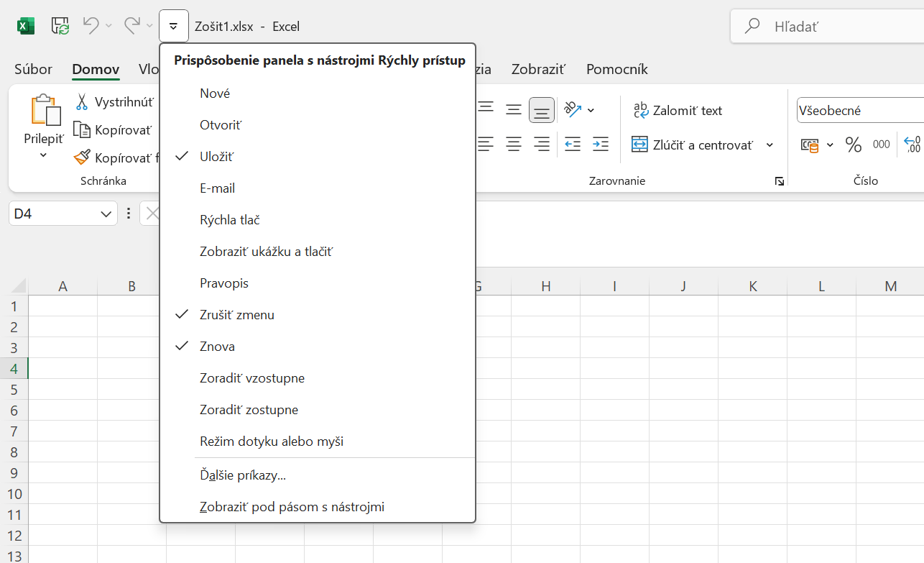Click the Redo arrow icon
Viewport: 924px width, 563px height.
(131, 26)
